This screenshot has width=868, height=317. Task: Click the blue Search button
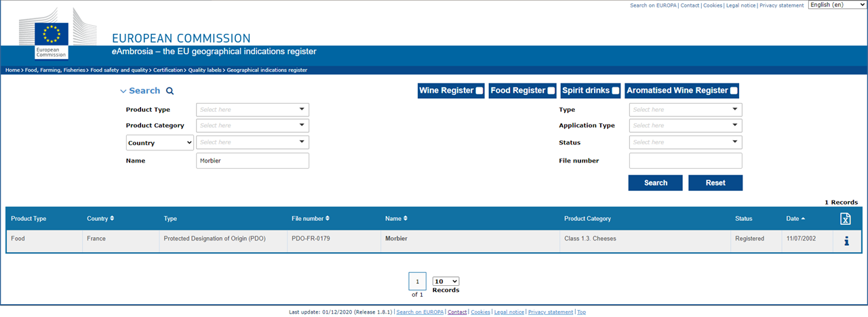point(656,183)
